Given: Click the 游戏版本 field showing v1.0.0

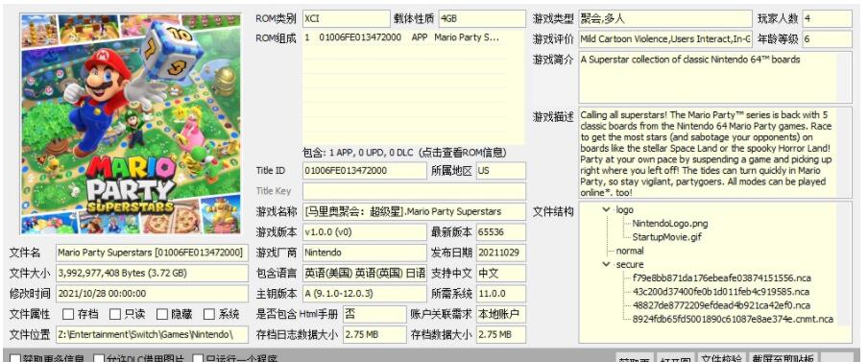Looking at the screenshot, I should 364,232.
